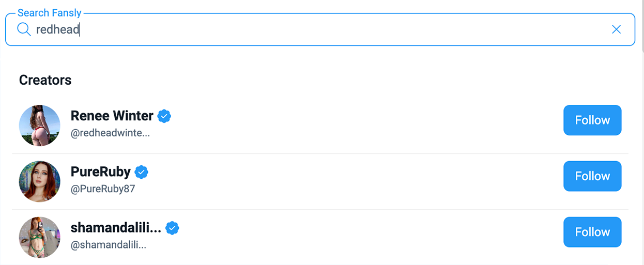Click into the Search Fansly text field
This screenshot has height=265, width=644.
click(310, 29)
